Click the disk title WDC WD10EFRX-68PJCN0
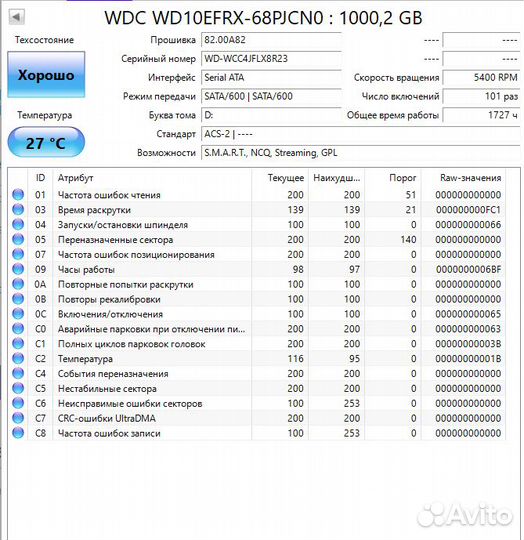The height and width of the screenshot is (540, 524). point(214,18)
